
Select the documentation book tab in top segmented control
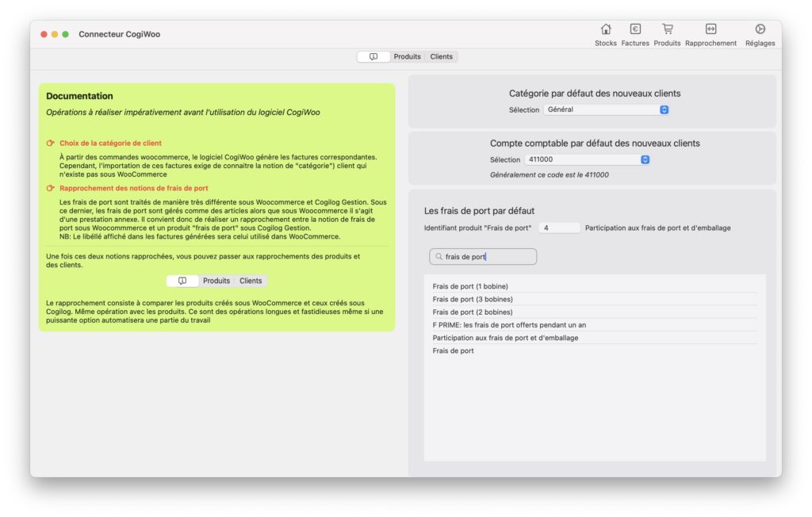373,56
